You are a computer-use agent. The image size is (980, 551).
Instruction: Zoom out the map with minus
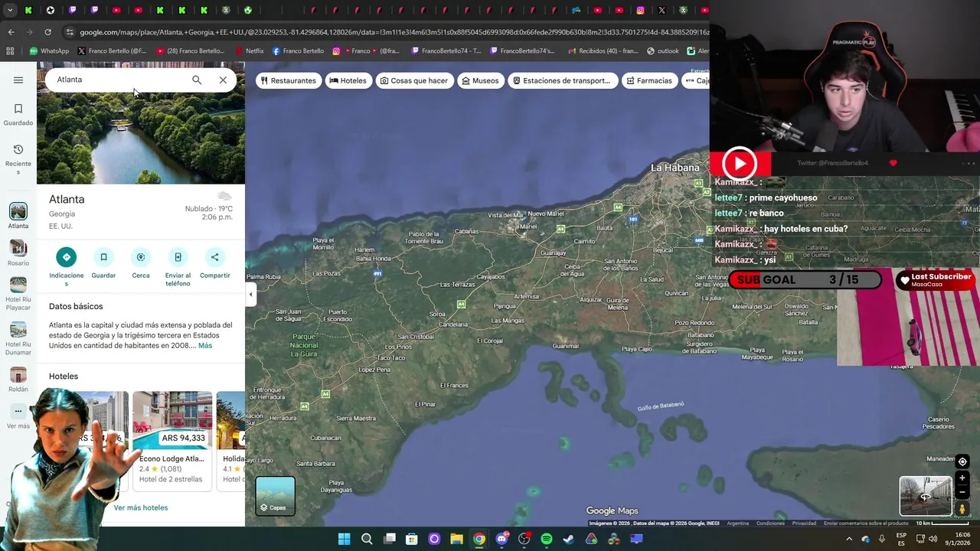962,492
